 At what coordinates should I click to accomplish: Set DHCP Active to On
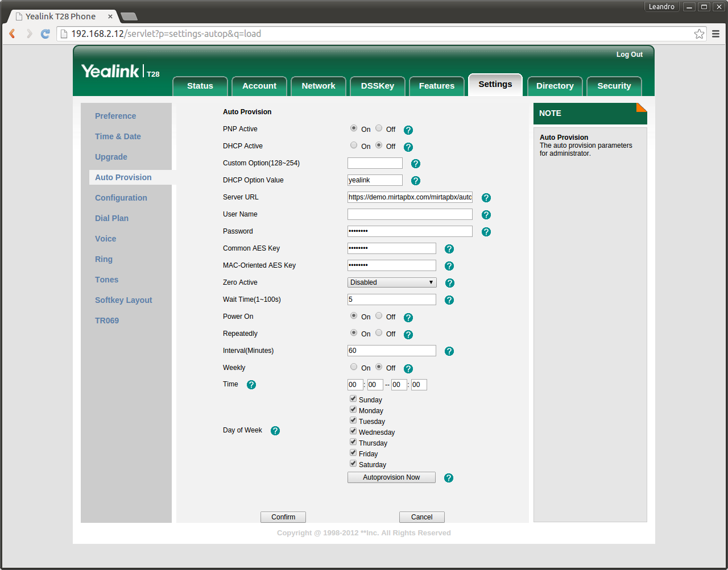pos(354,145)
